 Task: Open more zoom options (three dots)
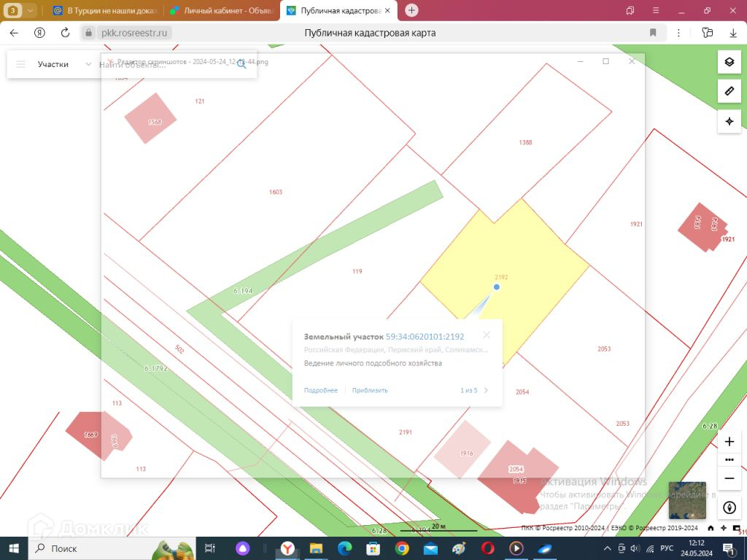(729, 460)
